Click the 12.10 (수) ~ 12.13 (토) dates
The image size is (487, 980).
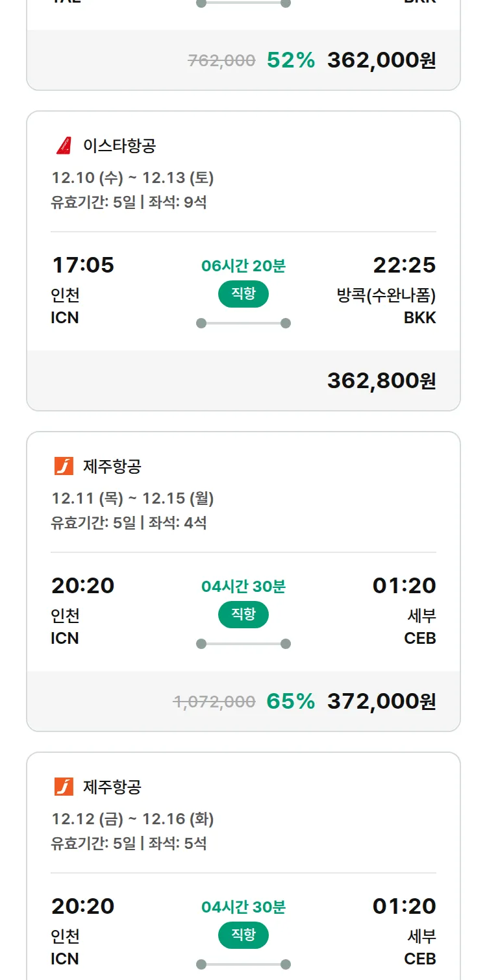[132, 178]
